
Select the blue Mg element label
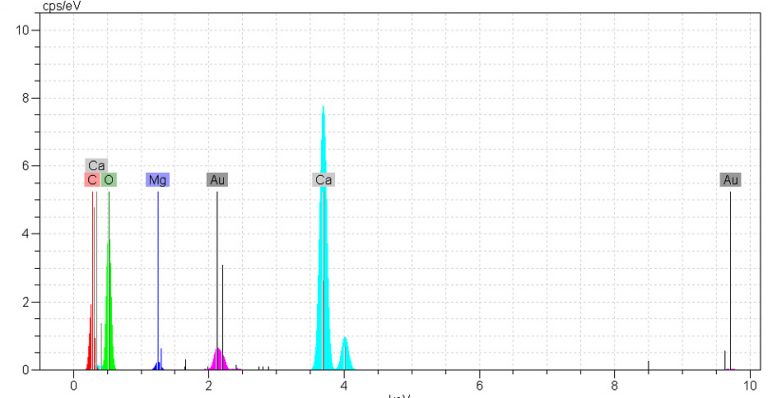click(x=158, y=180)
